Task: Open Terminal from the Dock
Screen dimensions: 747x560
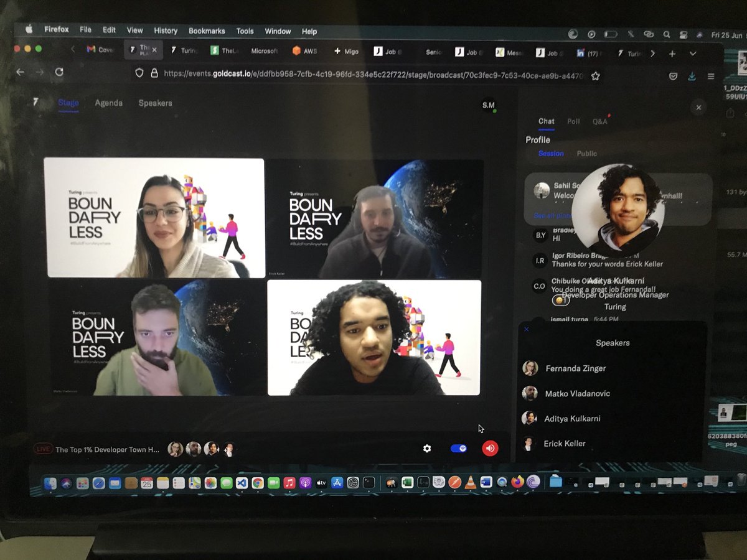Action: [x=369, y=482]
